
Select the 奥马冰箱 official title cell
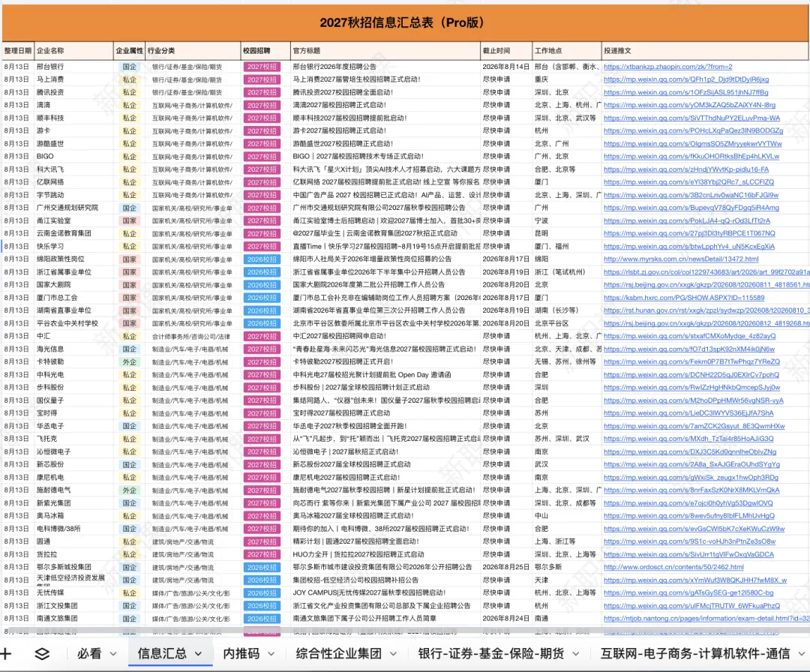[x=385, y=516]
